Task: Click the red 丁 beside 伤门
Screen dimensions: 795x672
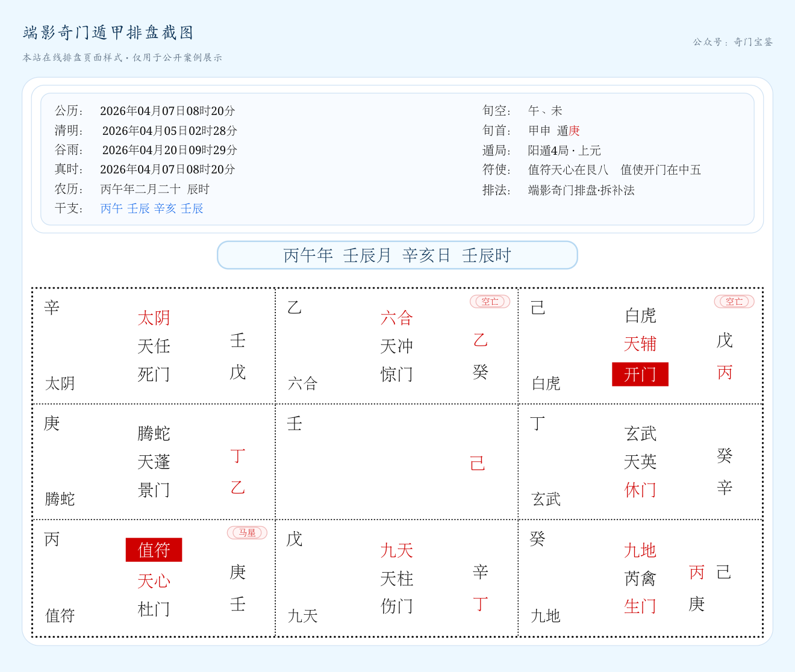Action: [x=480, y=604]
